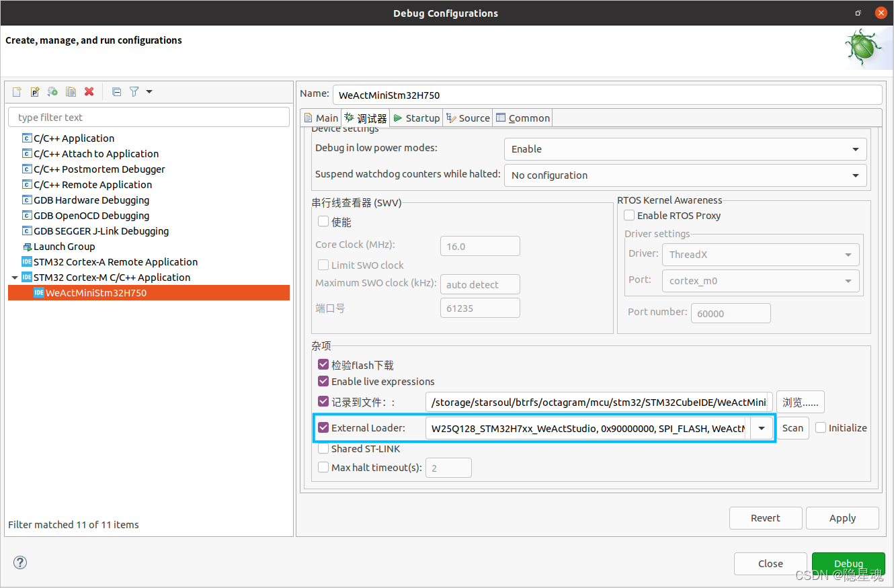This screenshot has width=894, height=588.
Task: Uncheck External Loader checkbox
Action: 323,427
